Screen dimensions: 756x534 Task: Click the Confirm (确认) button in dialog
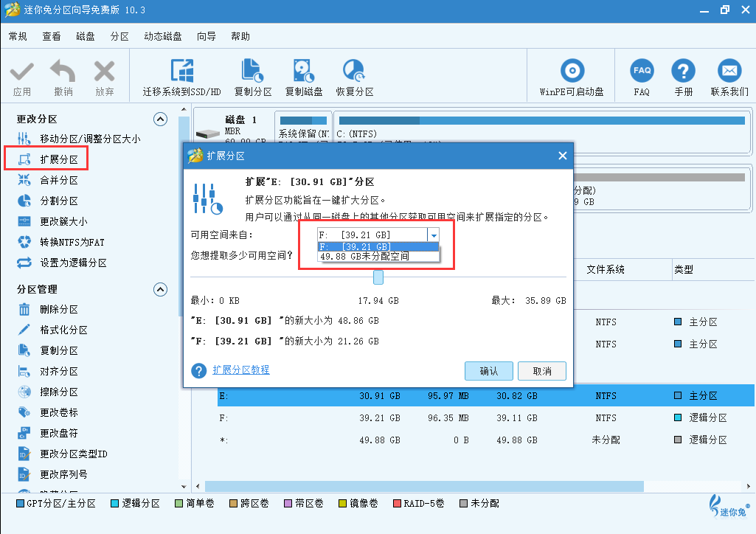(x=489, y=371)
